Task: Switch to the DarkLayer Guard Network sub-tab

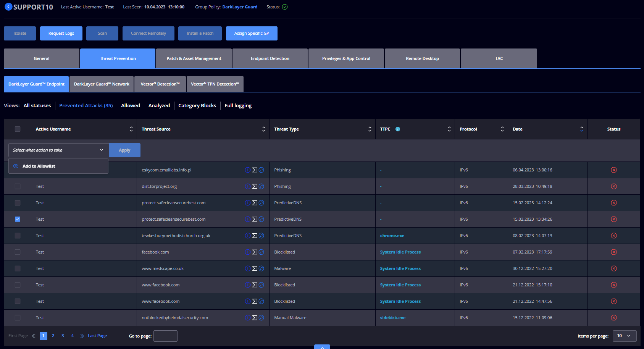Action: pyautogui.click(x=102, y=84)
